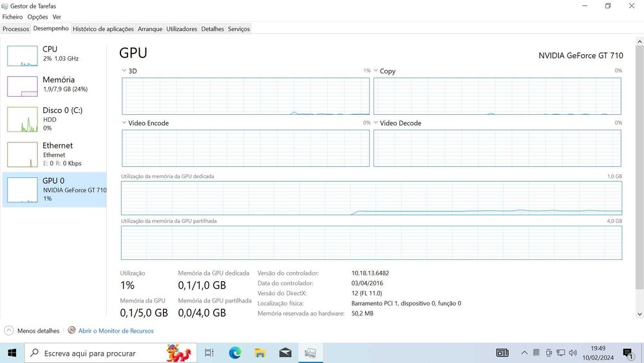Click the 50,2 MB reserved memory value
The image size is (644, 363).
pos(362,313)
